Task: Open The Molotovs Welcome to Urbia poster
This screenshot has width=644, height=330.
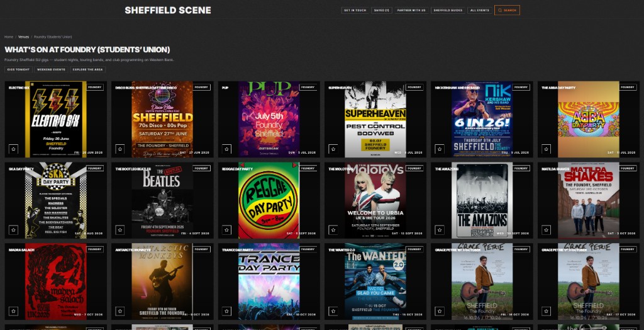Action: pos(375,200)
